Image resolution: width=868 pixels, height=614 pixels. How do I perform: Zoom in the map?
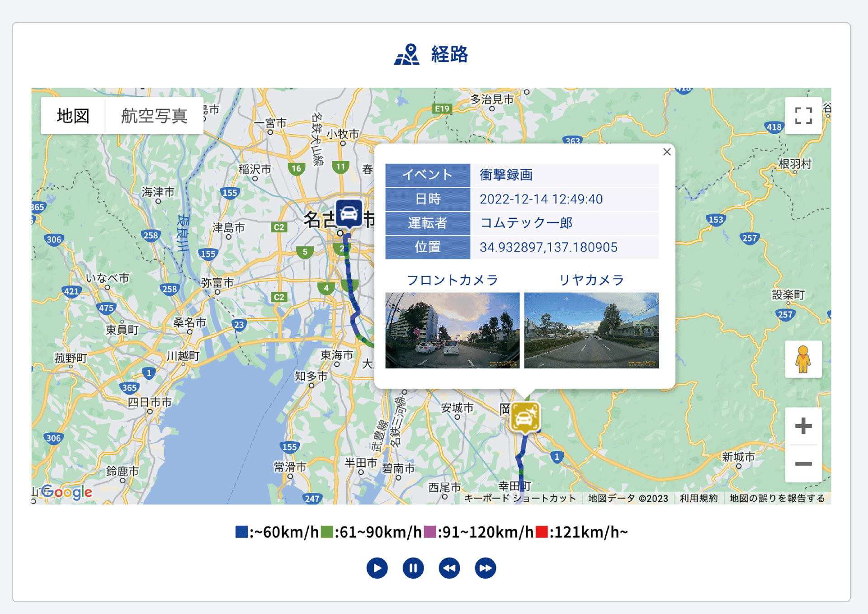pyautogui.click(x=803, y=426)
